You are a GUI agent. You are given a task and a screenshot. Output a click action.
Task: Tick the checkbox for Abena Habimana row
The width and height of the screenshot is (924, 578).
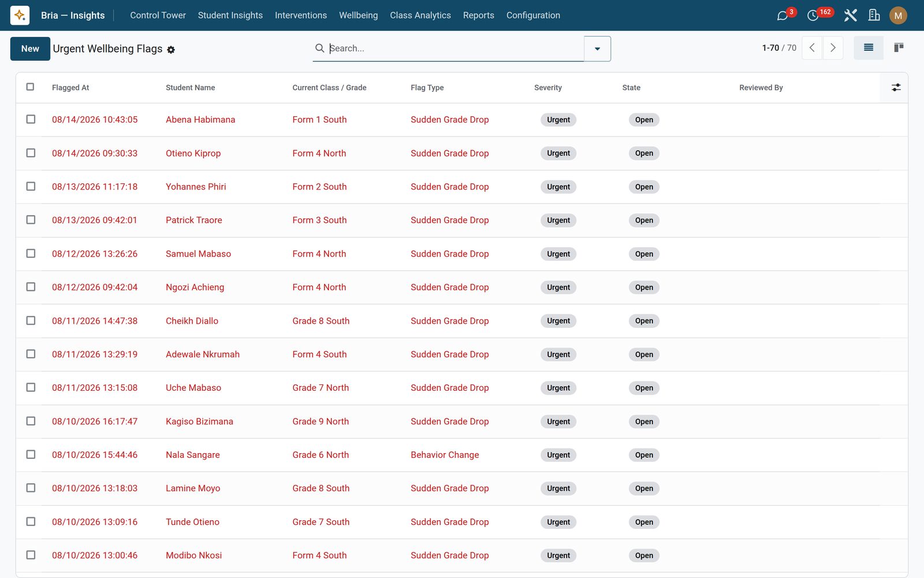31,119
